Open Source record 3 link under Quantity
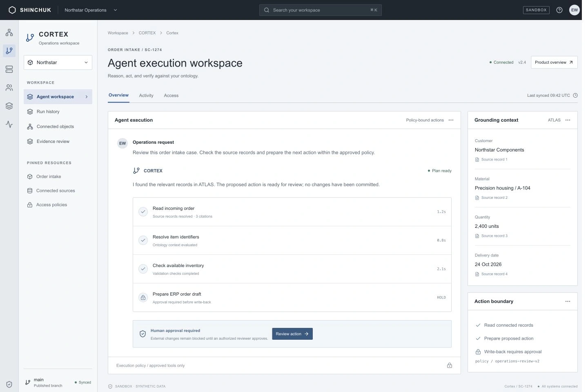The width and height of the screenshot is (588, 392). coord(491,236)
